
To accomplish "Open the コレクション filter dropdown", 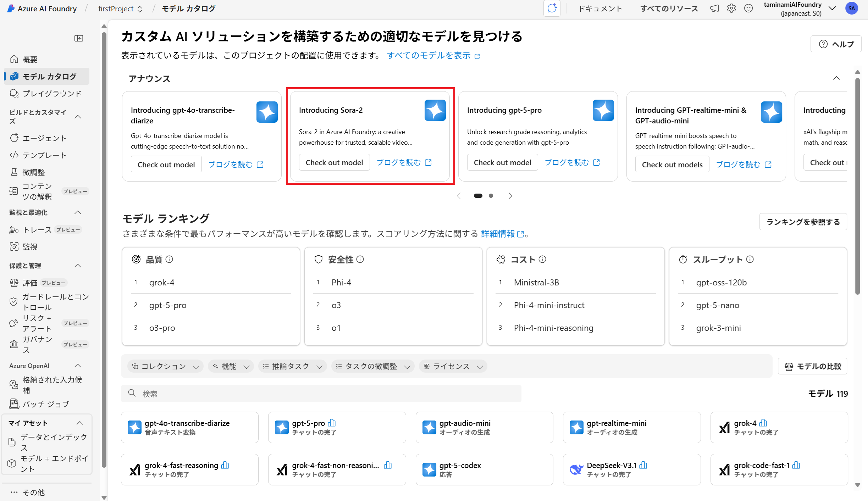I will (x=165, y=366).
